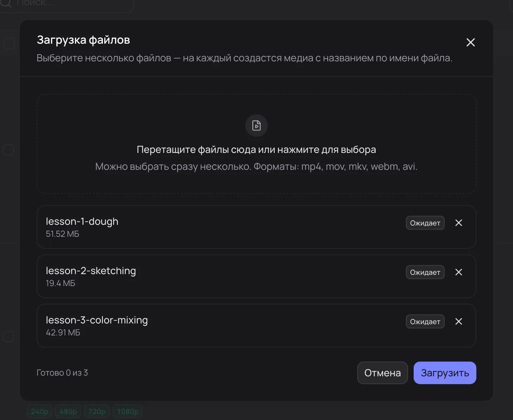Screen dimensions: 513x420
Task: Click the Ожидает badge for lesson-3-color-mixing
Action: pyautogui.click(x=425, y=321)
